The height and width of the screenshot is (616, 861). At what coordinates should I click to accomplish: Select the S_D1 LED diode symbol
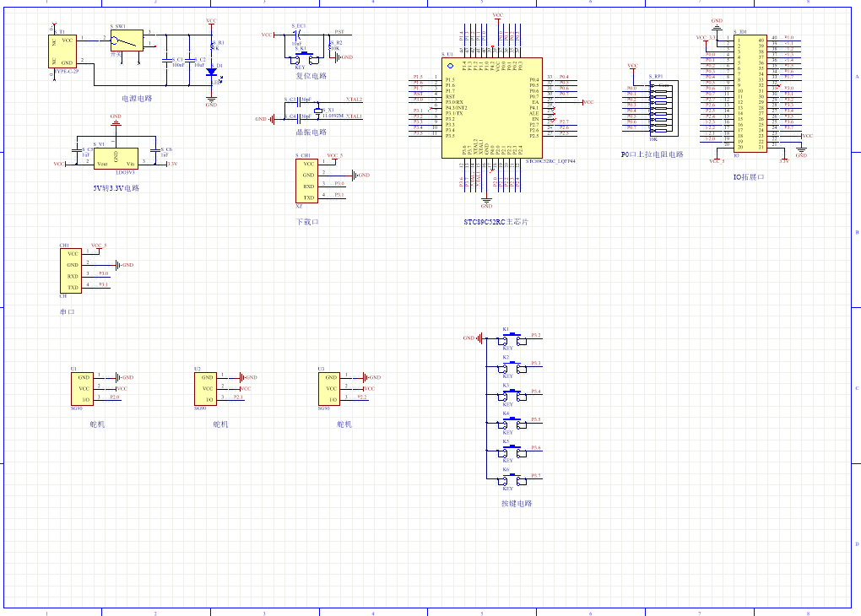211,71
